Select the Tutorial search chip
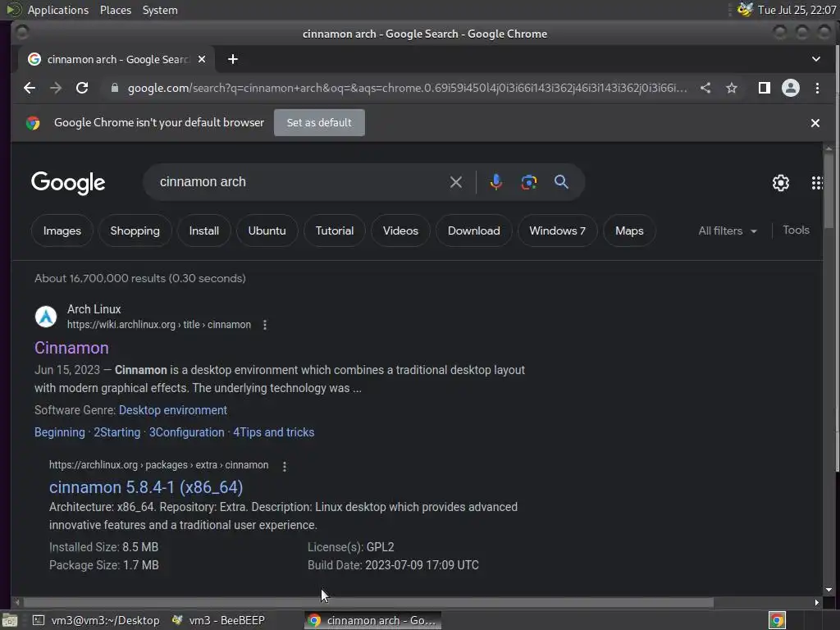Screen dimensions: 840x630 pyautogui.click(x=335, y=231)
